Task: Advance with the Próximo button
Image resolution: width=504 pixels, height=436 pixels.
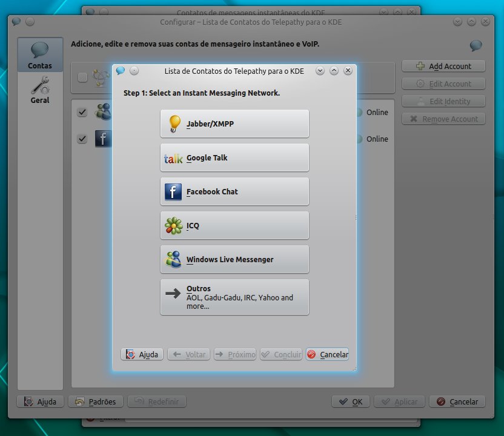Action: click(x=235, y=354)
